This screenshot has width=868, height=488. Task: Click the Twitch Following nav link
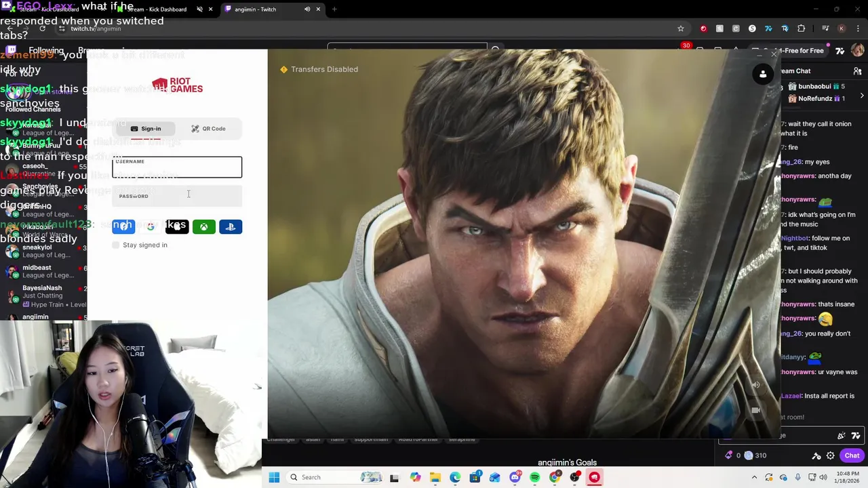[46, 51]
